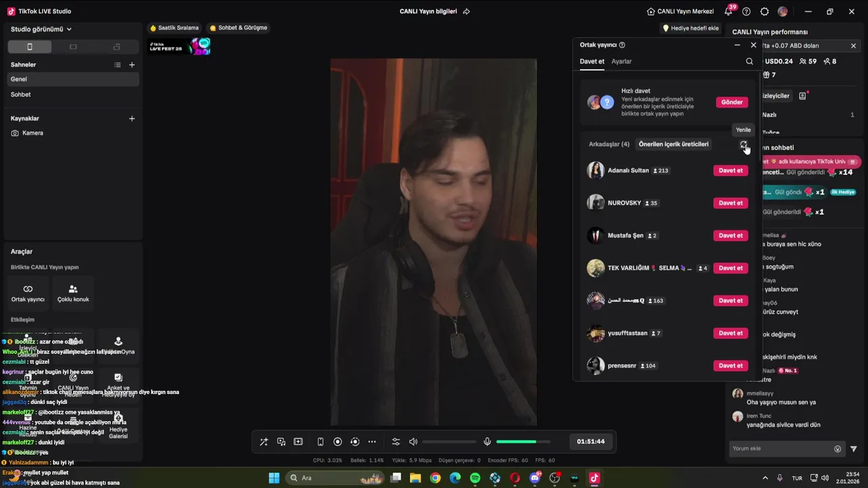Select the Genel scene
This screenshot has width=868, height=488.
pos(73,79)
